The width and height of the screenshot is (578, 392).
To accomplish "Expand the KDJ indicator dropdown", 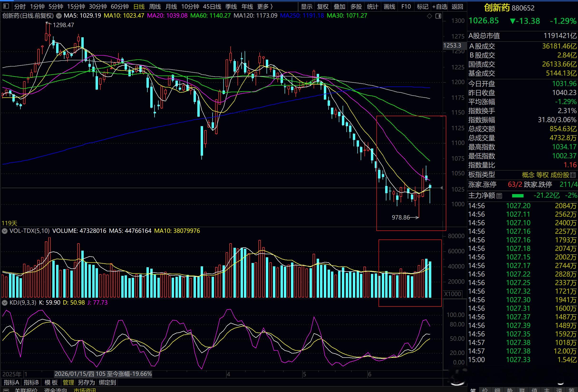I will 5,303.
